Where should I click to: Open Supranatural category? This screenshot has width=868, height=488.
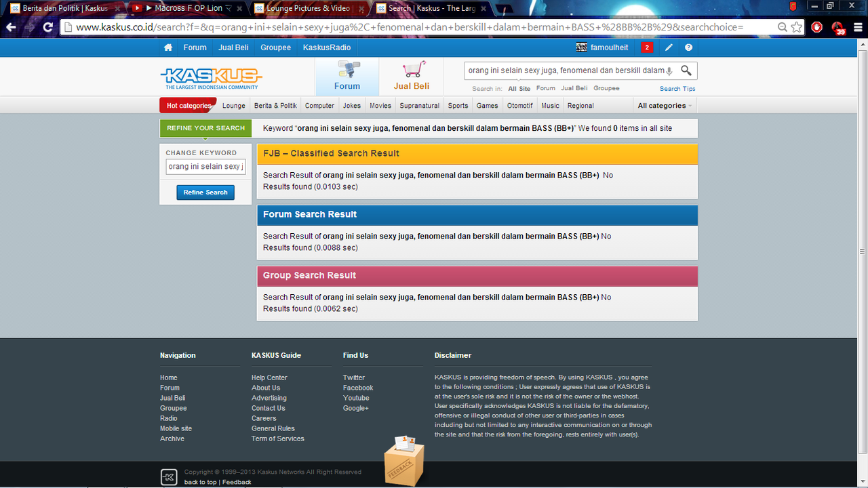pos(420,106)
